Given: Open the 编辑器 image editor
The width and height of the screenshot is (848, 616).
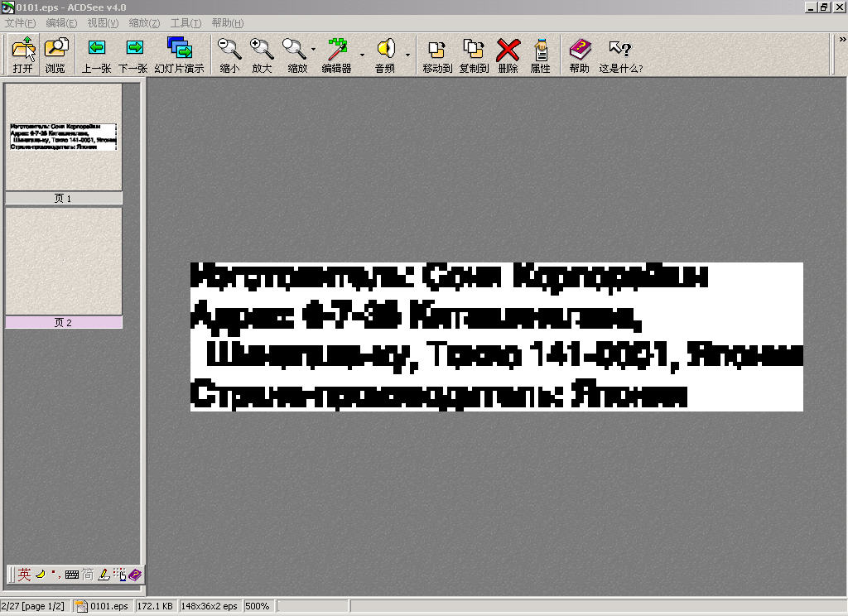Looking at the screenshot, I should click(337, 55).
